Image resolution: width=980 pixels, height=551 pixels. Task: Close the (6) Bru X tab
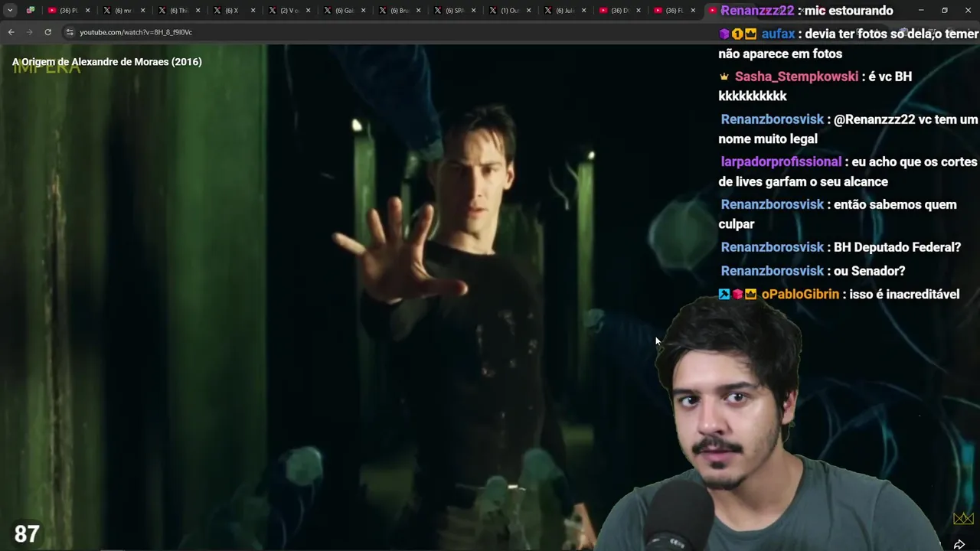click(x=418, y=11)
